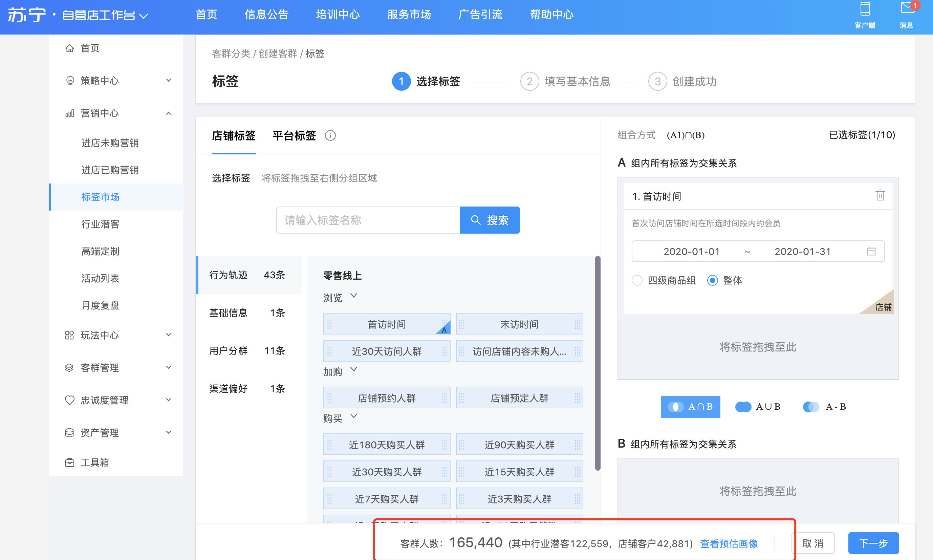Focus the 请输入标签名称 search field
This screenshot has width=933, height=560.
coord(368,220)
